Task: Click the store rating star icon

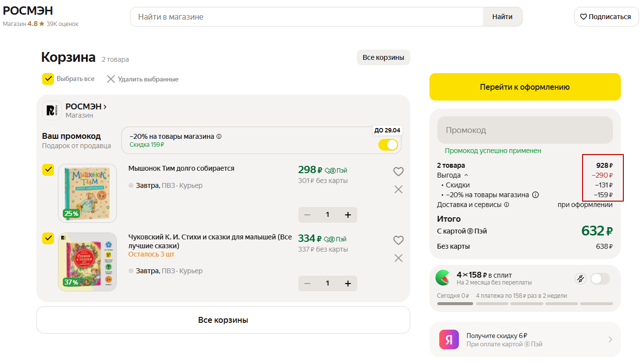Action: tap(42, 24)
